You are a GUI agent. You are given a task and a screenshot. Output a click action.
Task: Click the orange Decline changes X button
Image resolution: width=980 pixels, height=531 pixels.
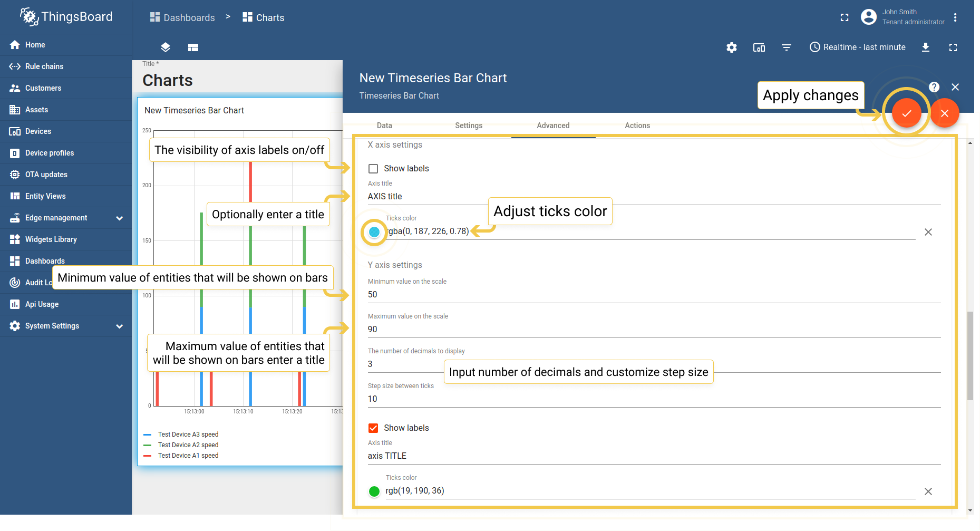(x=944, y=113)
